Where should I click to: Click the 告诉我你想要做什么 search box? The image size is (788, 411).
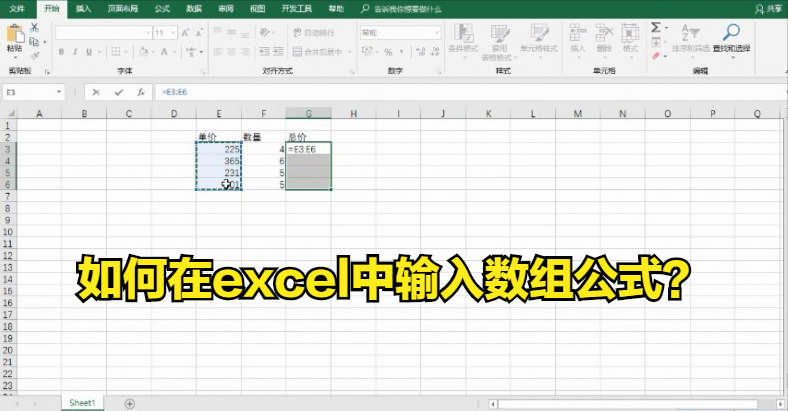[401, 9]
